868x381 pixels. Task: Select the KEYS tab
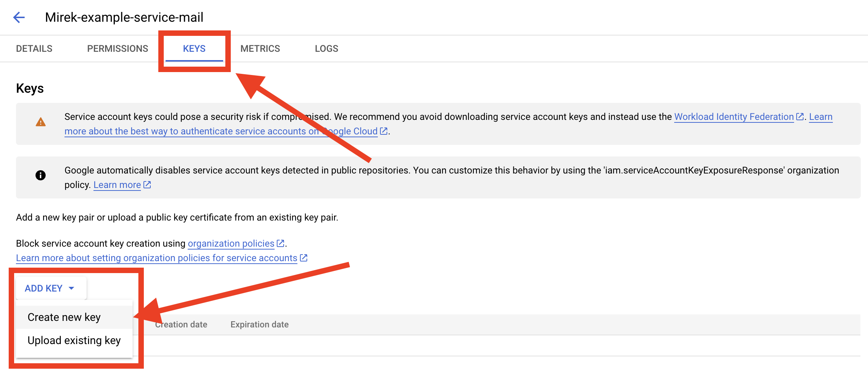tap(194, 49)
